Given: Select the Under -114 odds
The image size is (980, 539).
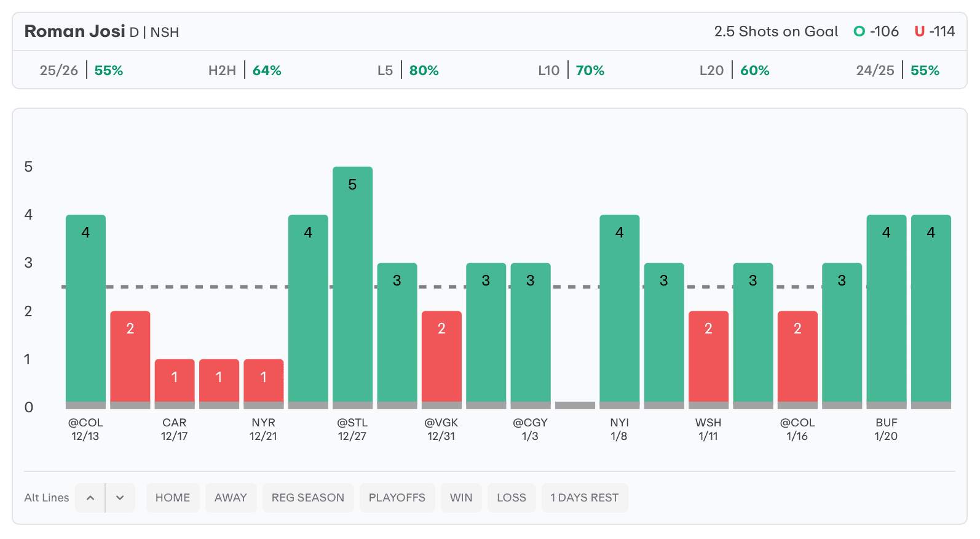Looking at the screenshot, I should (935, 31).
